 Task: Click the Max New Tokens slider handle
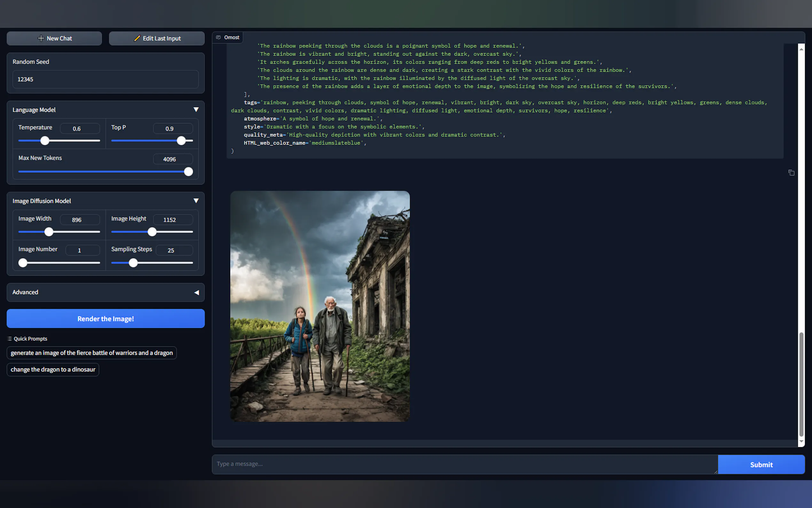[188, 172]
